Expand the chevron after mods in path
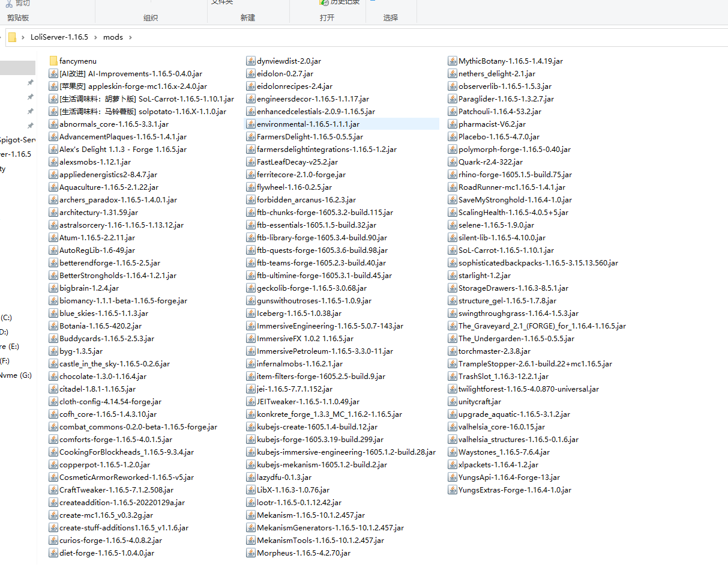 tap(130, 37)
